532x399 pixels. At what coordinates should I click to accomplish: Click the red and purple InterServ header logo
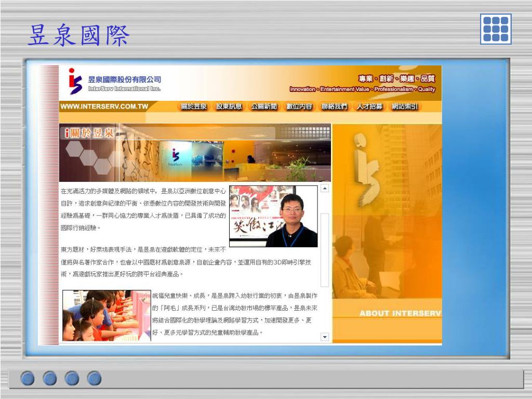click(75, 81)
